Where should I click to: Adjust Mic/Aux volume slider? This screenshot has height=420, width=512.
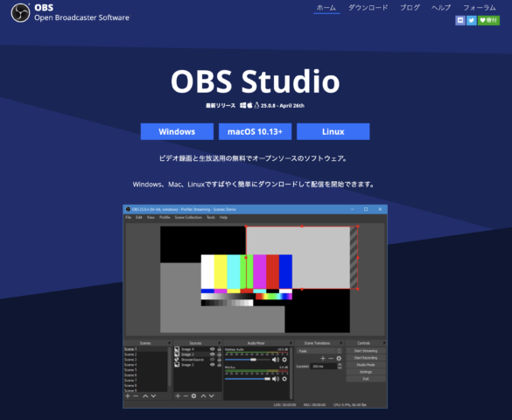[x=248, y=379]
